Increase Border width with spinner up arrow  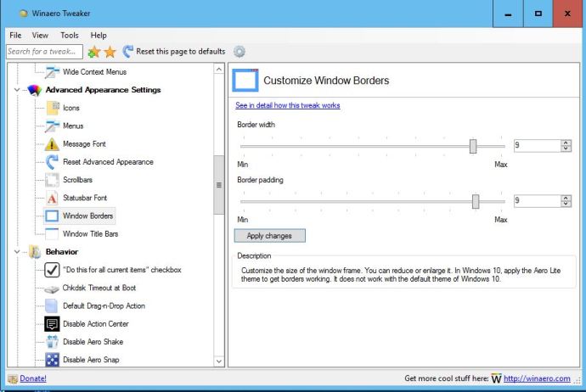click(x=566, y=143)
